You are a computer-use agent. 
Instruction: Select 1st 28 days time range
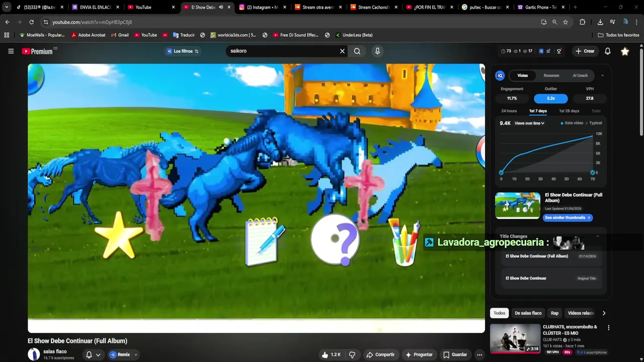(569, 111)
